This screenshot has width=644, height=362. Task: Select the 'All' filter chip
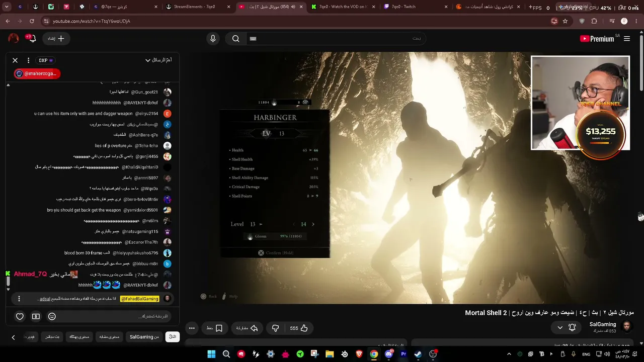[x=173, y=337]
